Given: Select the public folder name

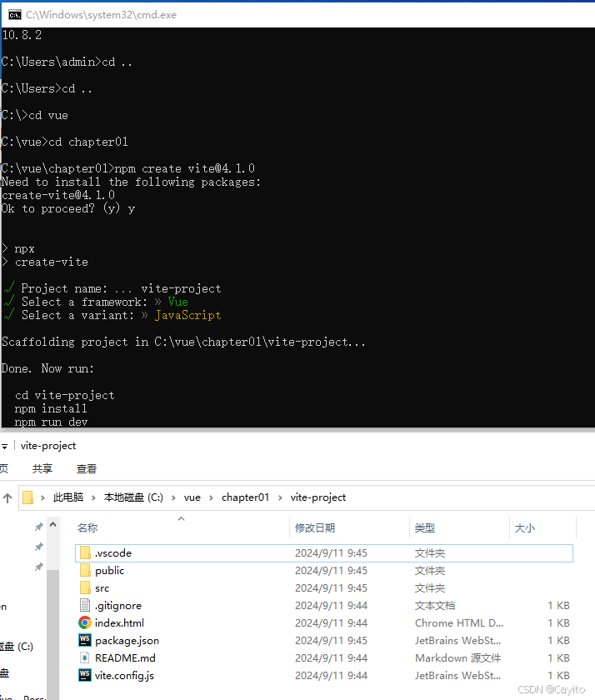Looking at the screenshot, I should point(110,571).
